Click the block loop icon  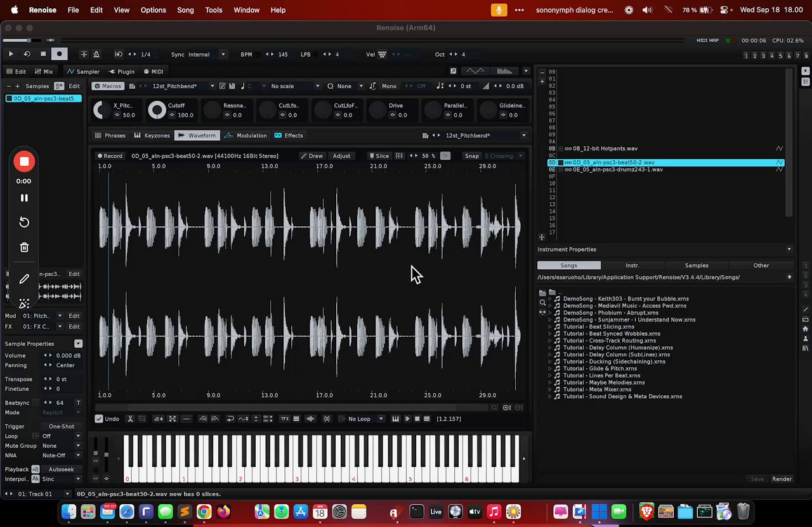tap(118, 55)
